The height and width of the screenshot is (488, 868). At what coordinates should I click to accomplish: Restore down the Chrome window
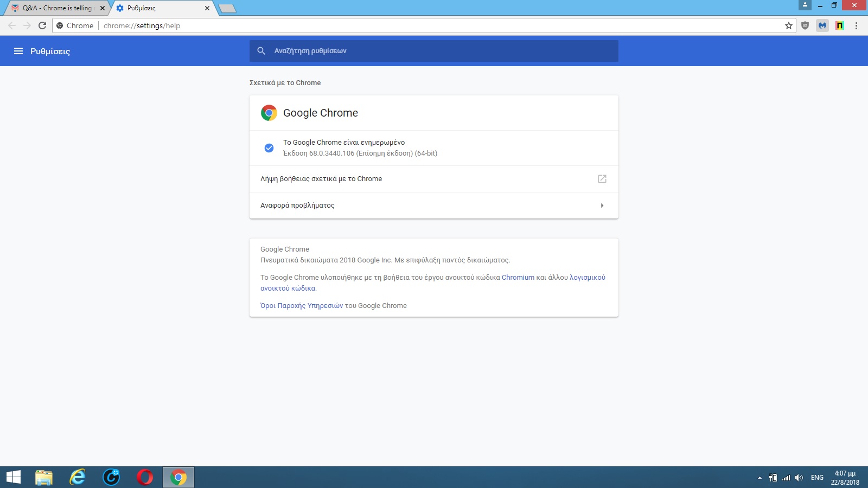(834, 5)
